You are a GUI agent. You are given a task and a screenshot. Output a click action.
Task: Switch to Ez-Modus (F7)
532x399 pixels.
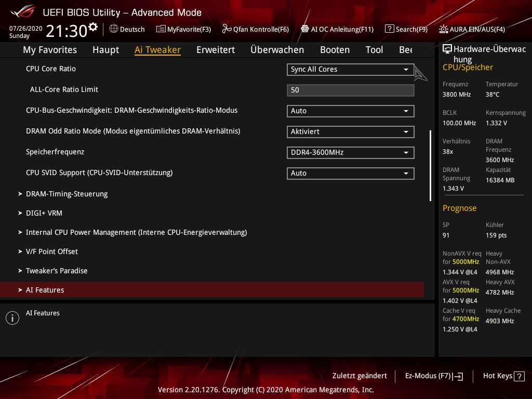point(434,376)
